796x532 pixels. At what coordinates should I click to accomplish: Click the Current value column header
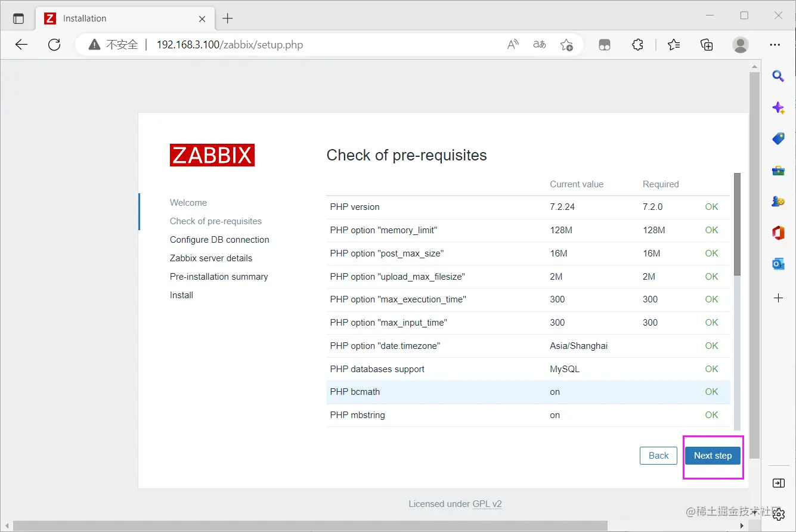[x=577, y=184]
